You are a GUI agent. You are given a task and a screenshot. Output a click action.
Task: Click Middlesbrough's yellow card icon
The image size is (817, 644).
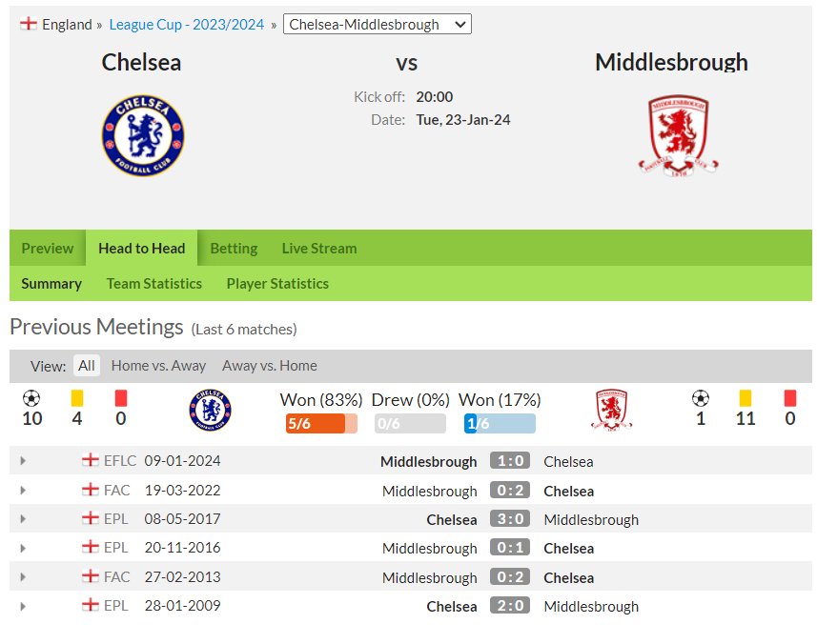pos(746,398)
